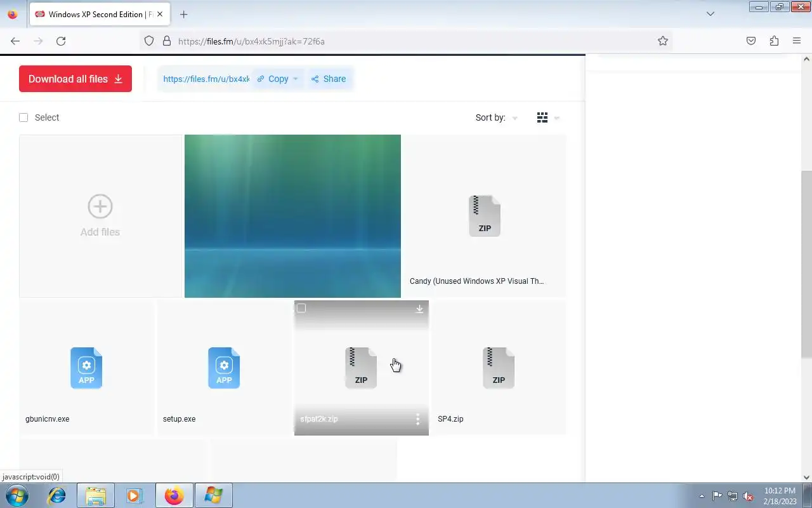The width and height of the screenshot is (812, 508).
Task: Click the scrollbar down arrow
Action: click(x=807, y=478)
